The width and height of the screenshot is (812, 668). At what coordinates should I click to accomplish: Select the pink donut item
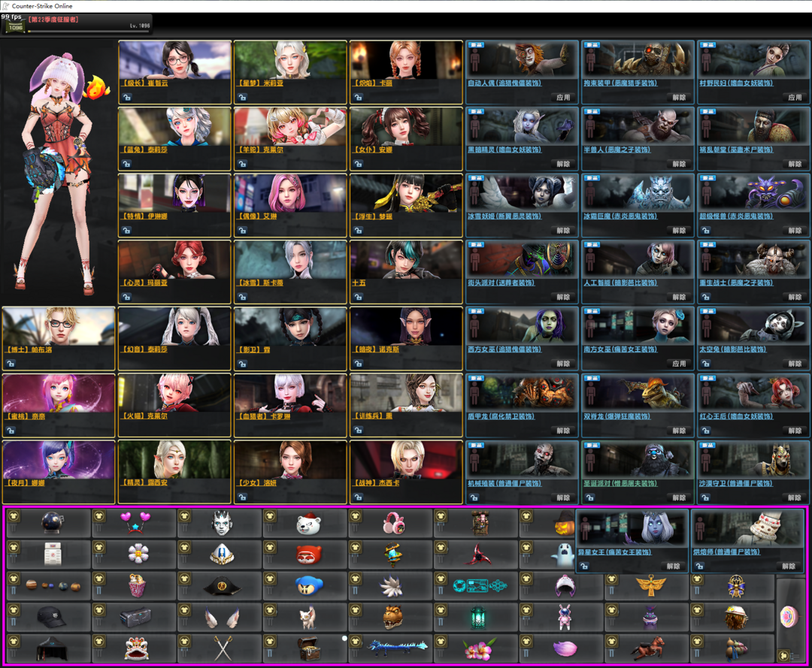[x=789, y=616]
